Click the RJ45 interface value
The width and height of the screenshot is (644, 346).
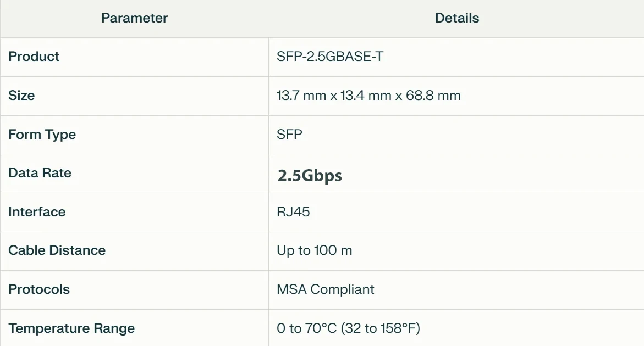(294, 212)
